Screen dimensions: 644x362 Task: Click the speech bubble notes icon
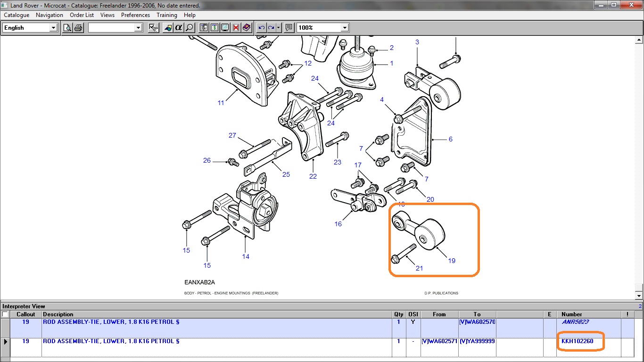[289, 28]
